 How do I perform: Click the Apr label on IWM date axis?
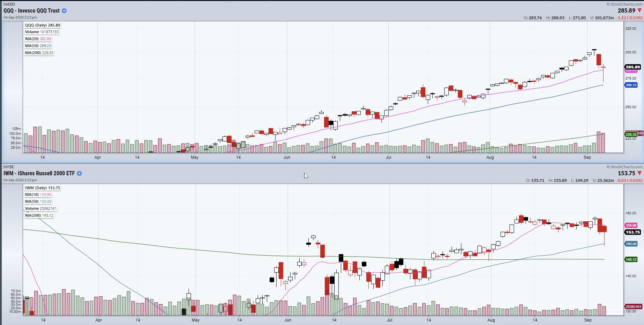(x=98, y=320)
